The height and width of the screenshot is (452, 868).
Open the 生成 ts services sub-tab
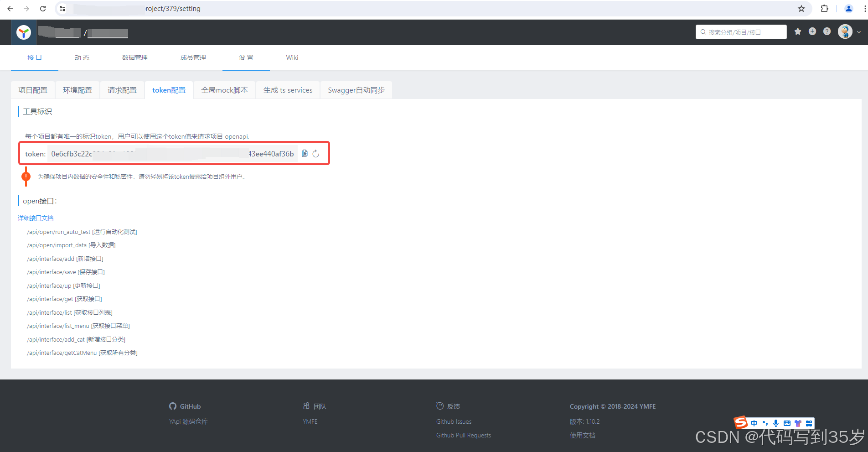[x=288, y=90]
